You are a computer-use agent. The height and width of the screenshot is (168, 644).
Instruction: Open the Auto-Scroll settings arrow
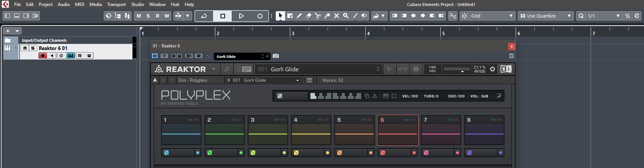(188, 16)
